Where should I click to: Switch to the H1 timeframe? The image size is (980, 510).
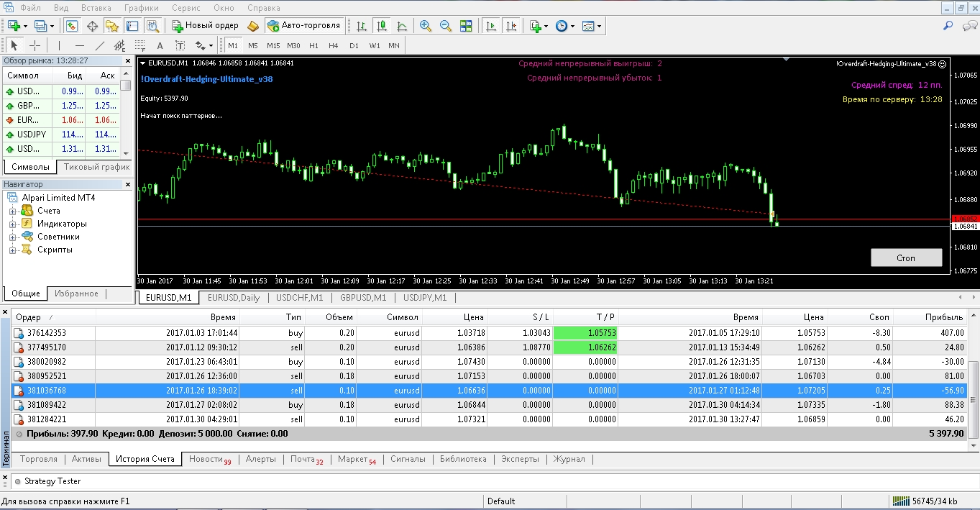point(313,45)
